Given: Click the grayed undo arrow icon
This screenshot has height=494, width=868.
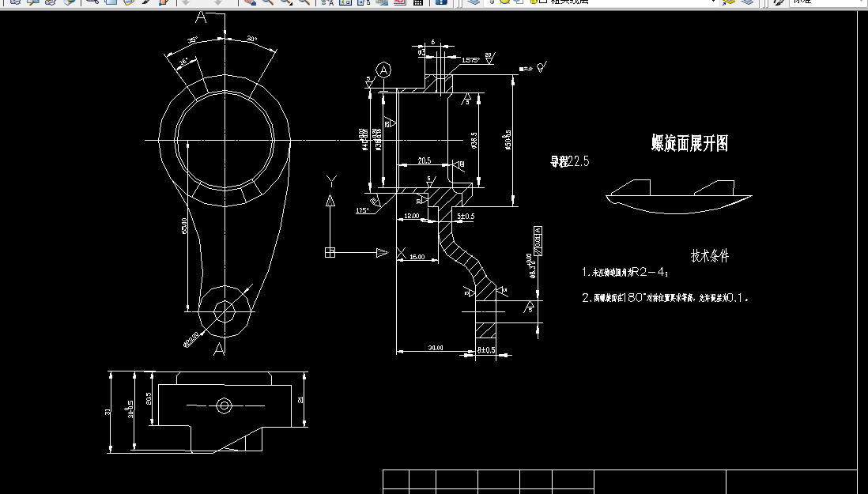Looking at the screenshot, I should pos(187,5).
